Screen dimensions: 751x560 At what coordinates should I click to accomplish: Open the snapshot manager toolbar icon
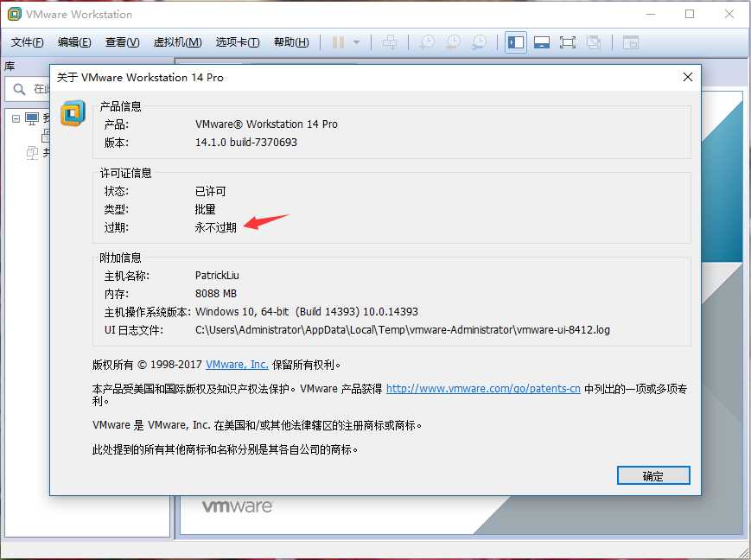coord(479,42)
